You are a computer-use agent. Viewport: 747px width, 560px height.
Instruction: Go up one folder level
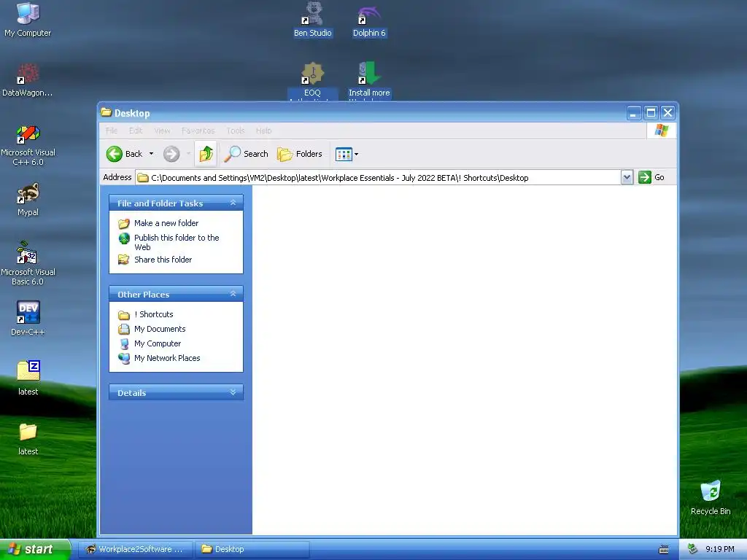(x=206, y=154)
